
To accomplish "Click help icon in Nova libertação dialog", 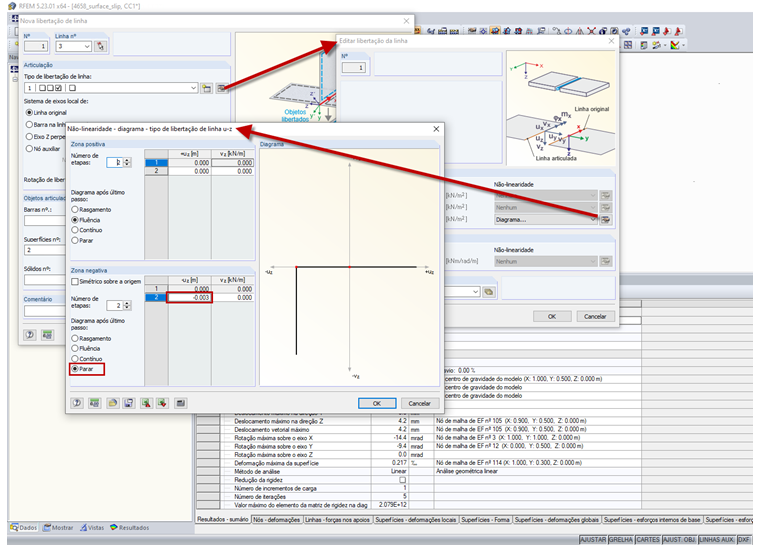I will click(x=30, y=335).
